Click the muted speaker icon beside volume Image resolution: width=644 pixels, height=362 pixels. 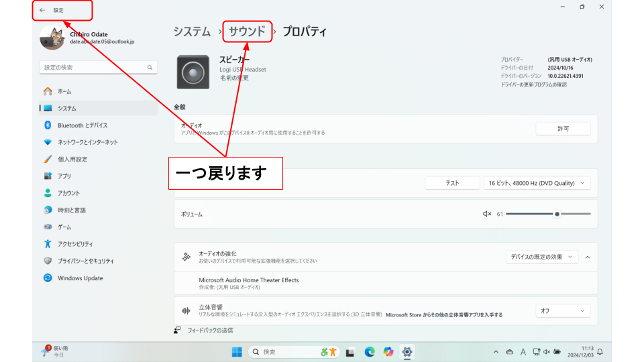coord(487,214)
